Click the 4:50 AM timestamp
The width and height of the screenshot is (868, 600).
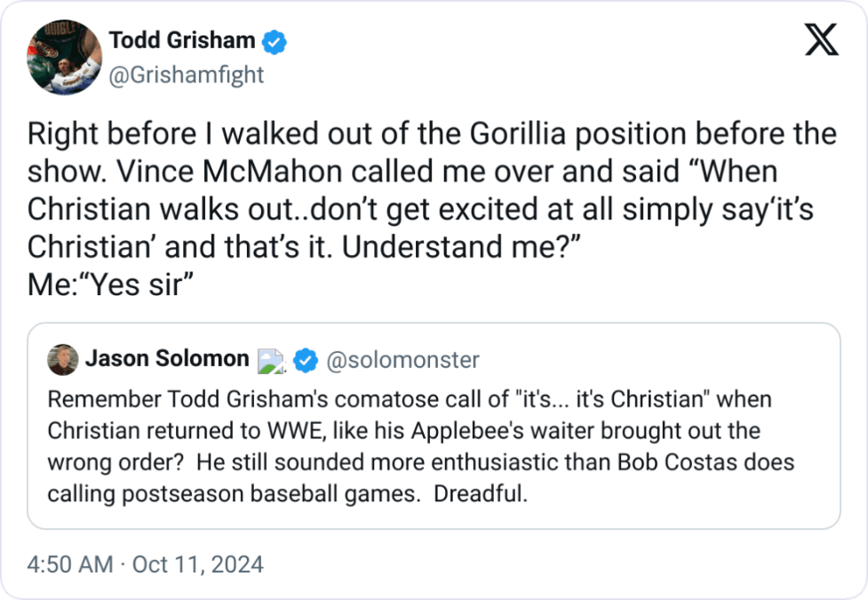69,564
